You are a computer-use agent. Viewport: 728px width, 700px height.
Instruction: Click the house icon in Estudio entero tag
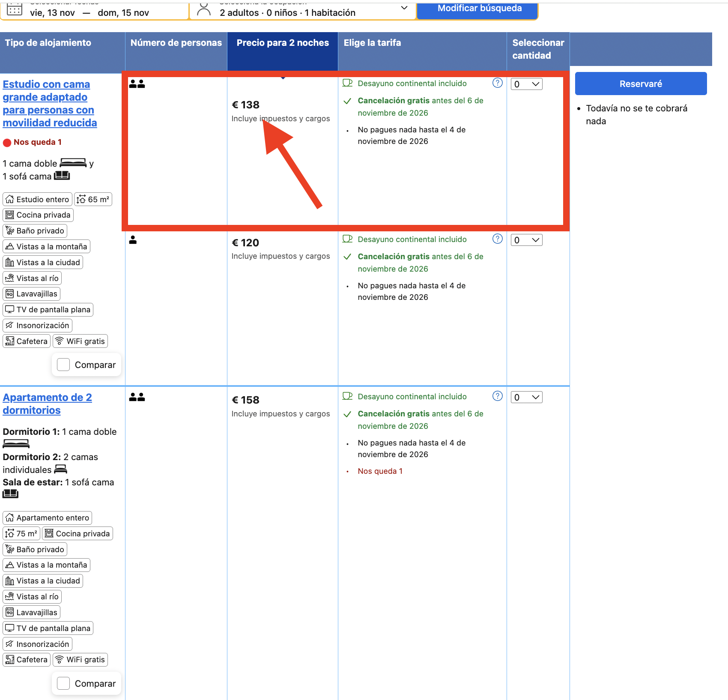point(10,199)
